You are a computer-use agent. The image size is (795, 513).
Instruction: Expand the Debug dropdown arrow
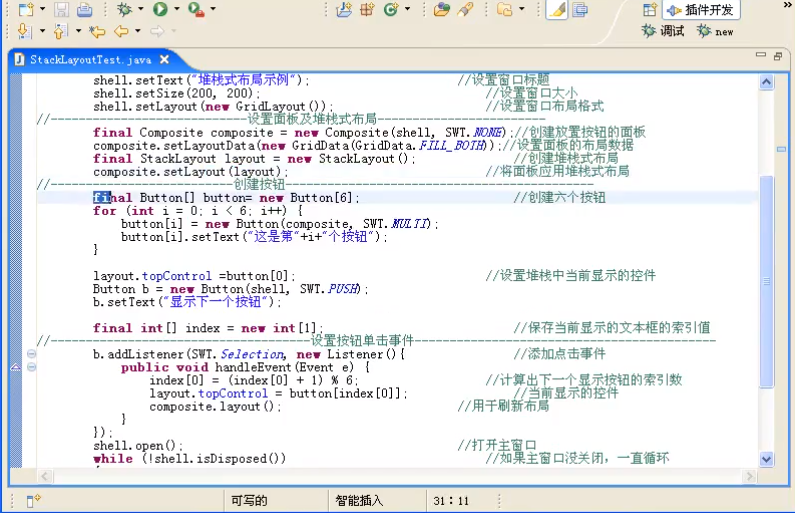140,10
